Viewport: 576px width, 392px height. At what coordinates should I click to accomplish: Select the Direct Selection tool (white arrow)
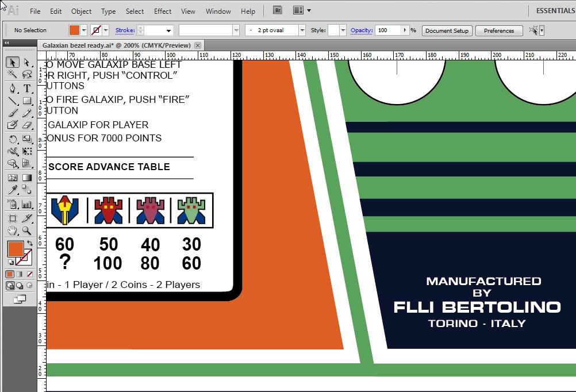click(27, 62)
